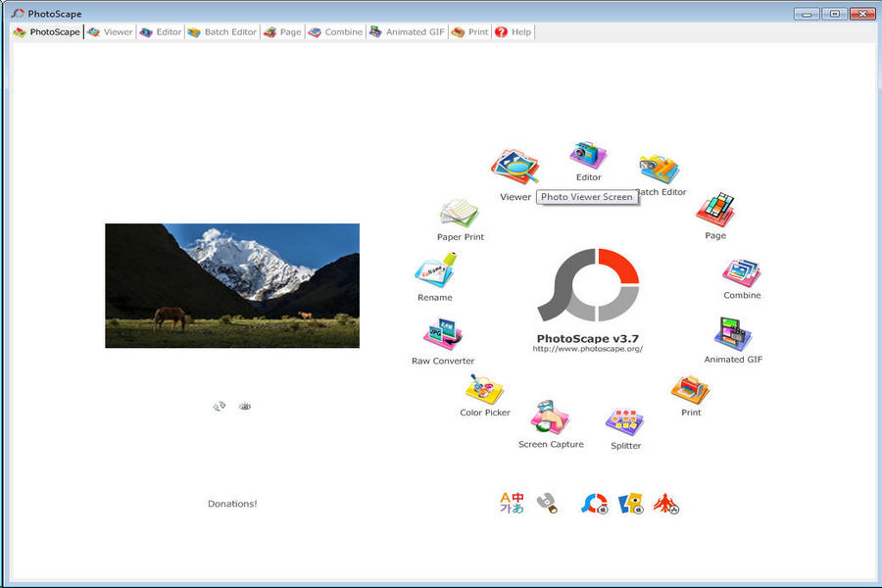Open the Page tab

283,32
